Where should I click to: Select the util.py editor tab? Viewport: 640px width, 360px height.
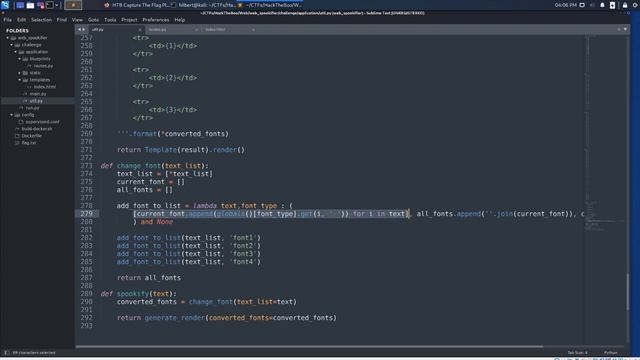[x=116, y=29]
